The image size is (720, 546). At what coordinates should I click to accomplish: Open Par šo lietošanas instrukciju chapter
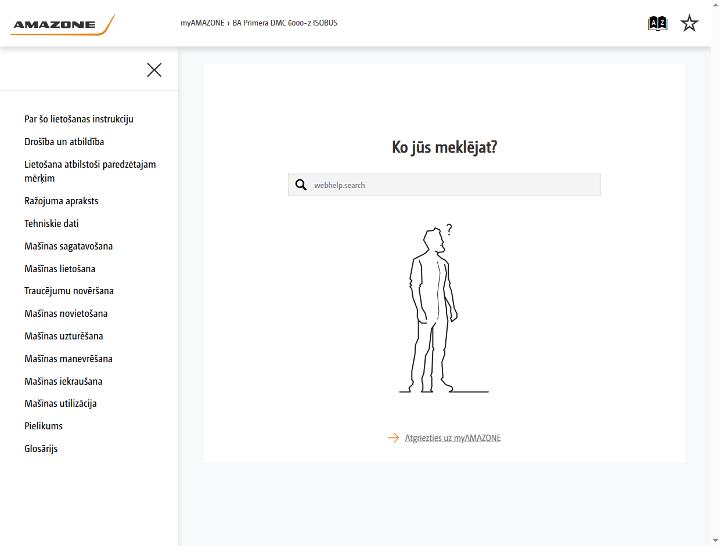(x=79, y=119)
